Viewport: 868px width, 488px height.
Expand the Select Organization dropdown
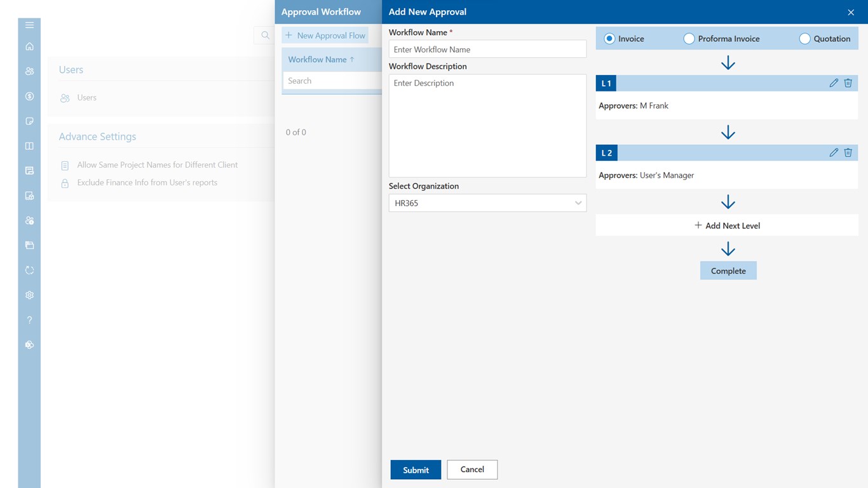(487, 203)
